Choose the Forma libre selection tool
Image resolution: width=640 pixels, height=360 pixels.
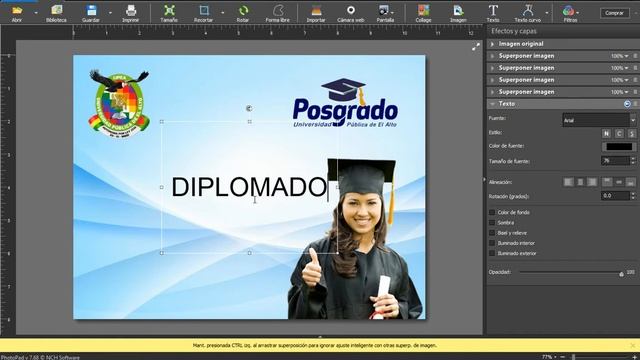pos(278,13)
